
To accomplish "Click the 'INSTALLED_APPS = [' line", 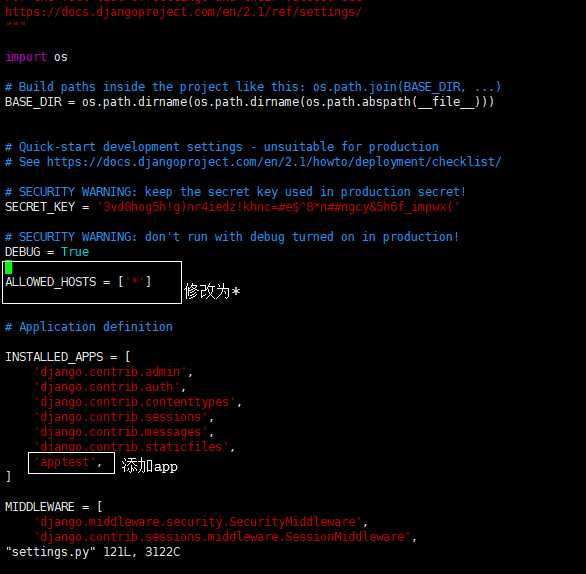I will pyautogui.click(x=68, y=357).
